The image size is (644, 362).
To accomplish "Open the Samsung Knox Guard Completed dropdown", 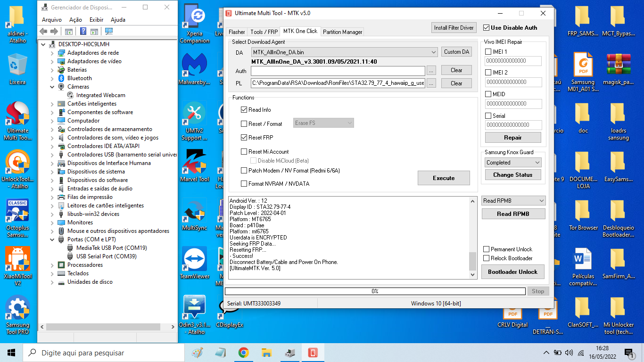I will click(513, 163).
